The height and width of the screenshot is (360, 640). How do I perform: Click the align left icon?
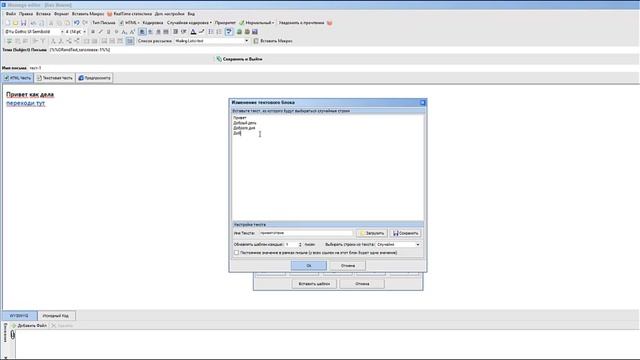(142, 32)
